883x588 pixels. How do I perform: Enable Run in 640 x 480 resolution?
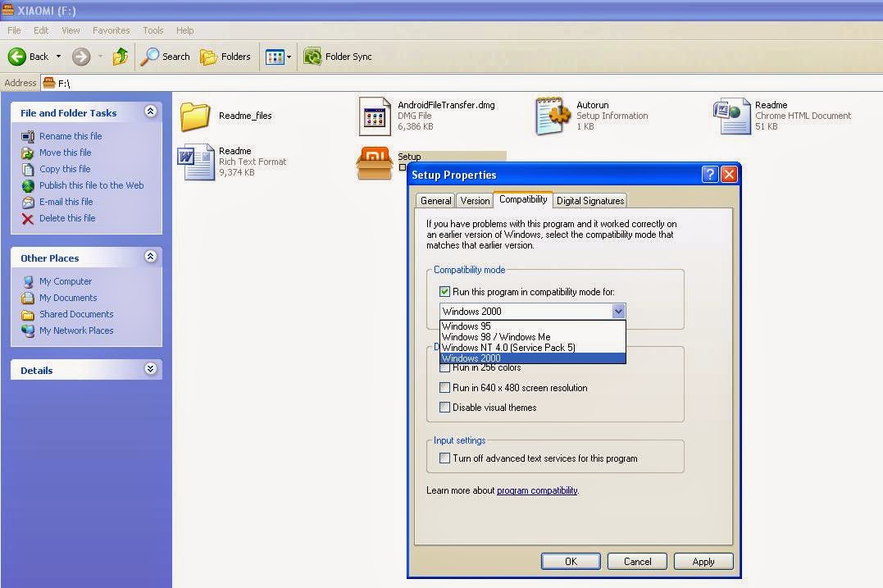click(x=445, y=388)
